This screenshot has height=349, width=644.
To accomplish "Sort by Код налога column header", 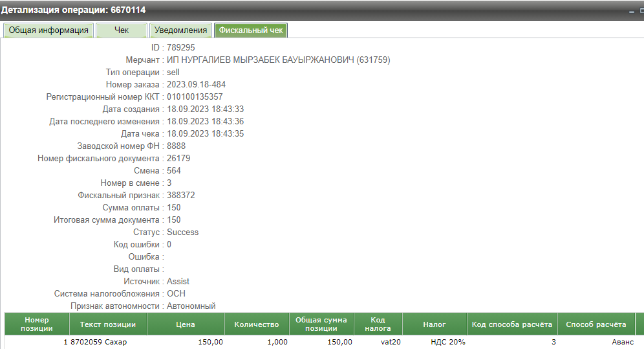I will click(x=378, y=324).
